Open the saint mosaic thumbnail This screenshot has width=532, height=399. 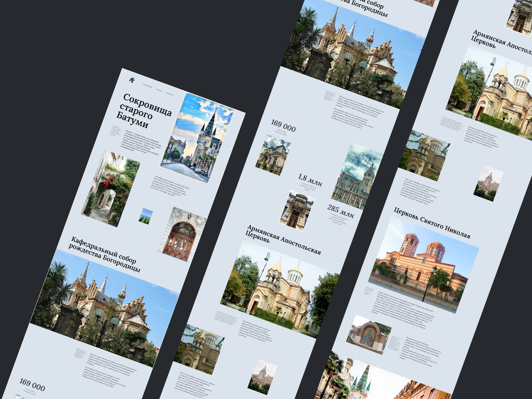(x=369, y=334)
